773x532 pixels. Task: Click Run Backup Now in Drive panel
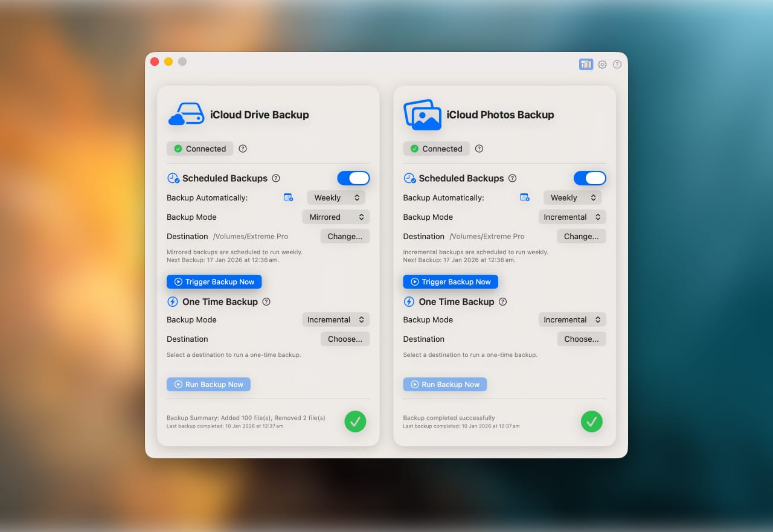tap(208, 384)
